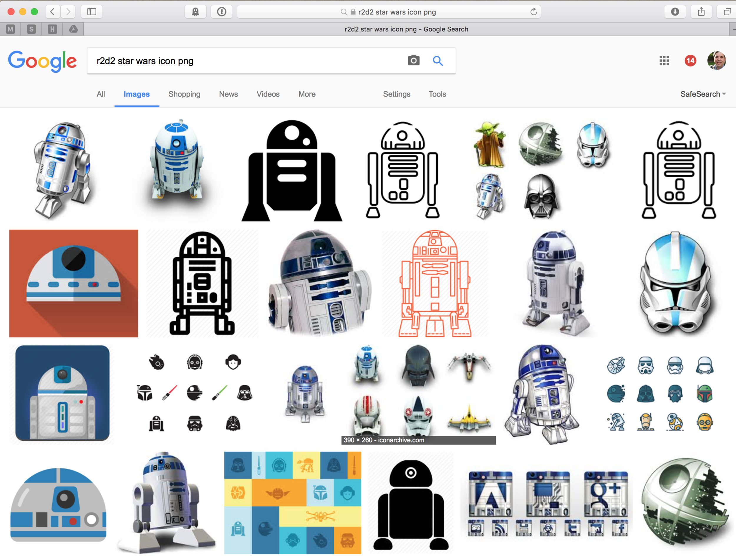
Task: Click the blue magnifier search button
Action: click(438, 61)
